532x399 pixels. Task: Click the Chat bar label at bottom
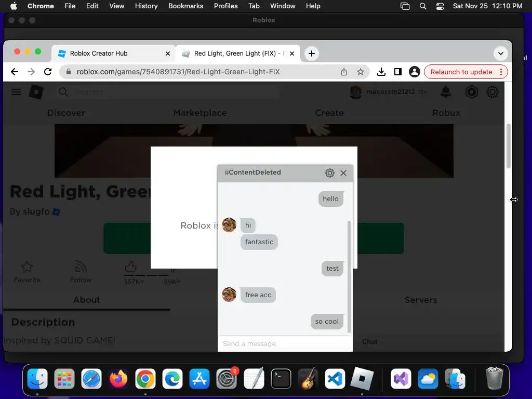click(x=369, y=342)
